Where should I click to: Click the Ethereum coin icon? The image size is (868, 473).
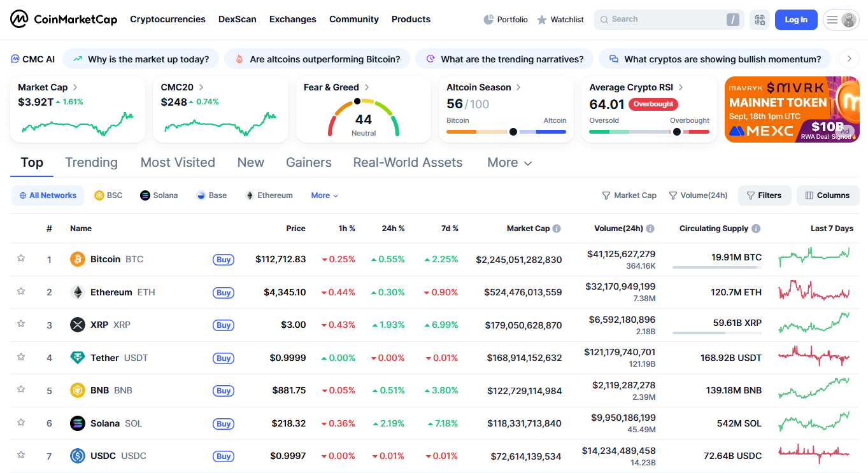click(78, 292)
